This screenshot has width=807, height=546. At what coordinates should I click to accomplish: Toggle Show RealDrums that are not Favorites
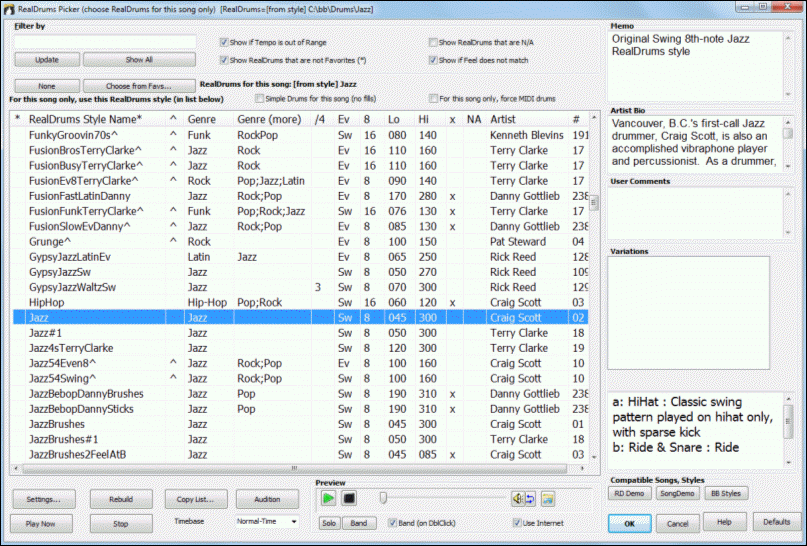[224, 60]
